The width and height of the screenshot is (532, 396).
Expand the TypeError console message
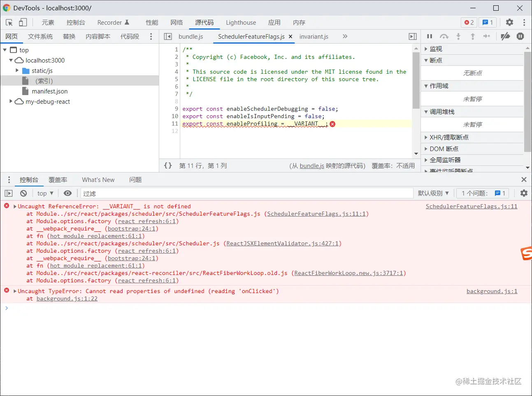coord(15,291)
